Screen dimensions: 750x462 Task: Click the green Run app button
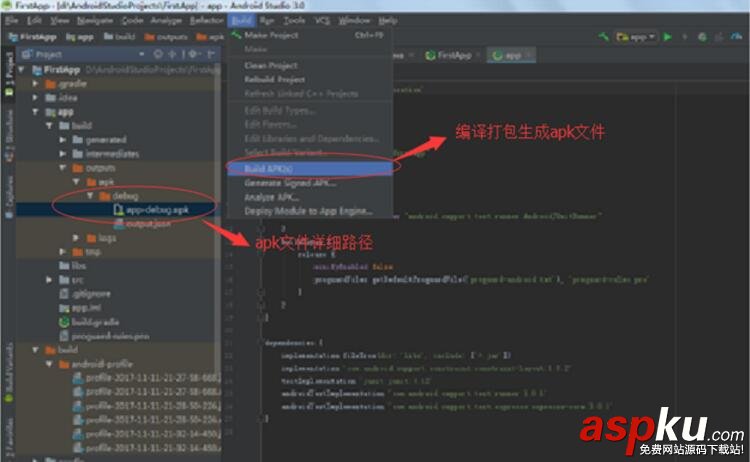coord(668,37)
